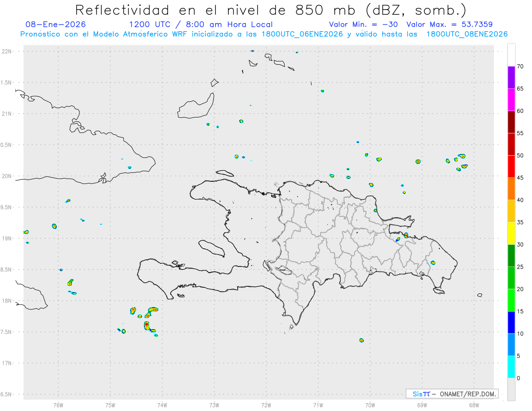The width and height of the screenshot is (532, 411).
Task: Click the date '08-Ene-2026'
Action: click(x=56, y=24)
